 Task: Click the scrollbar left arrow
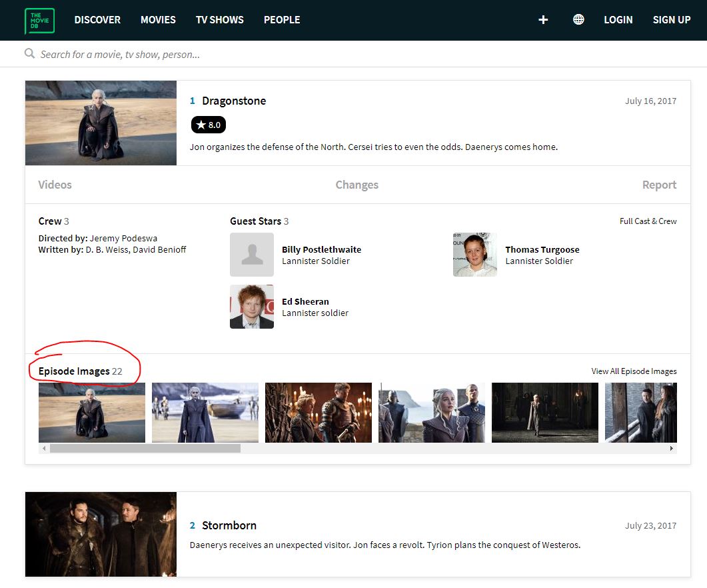44,449
